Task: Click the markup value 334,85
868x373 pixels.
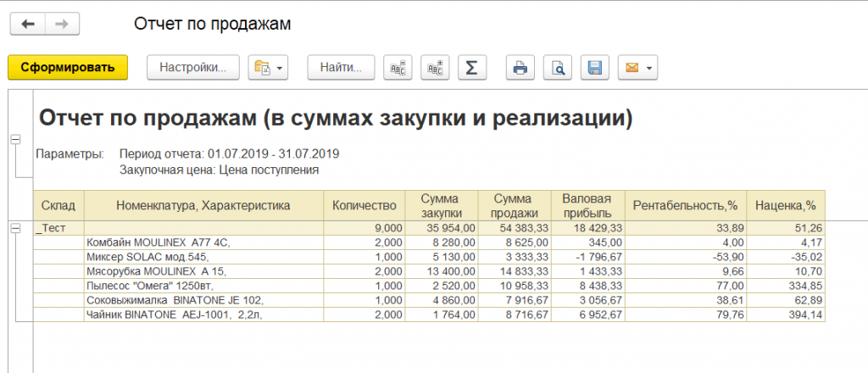Action: click(786, 286)
